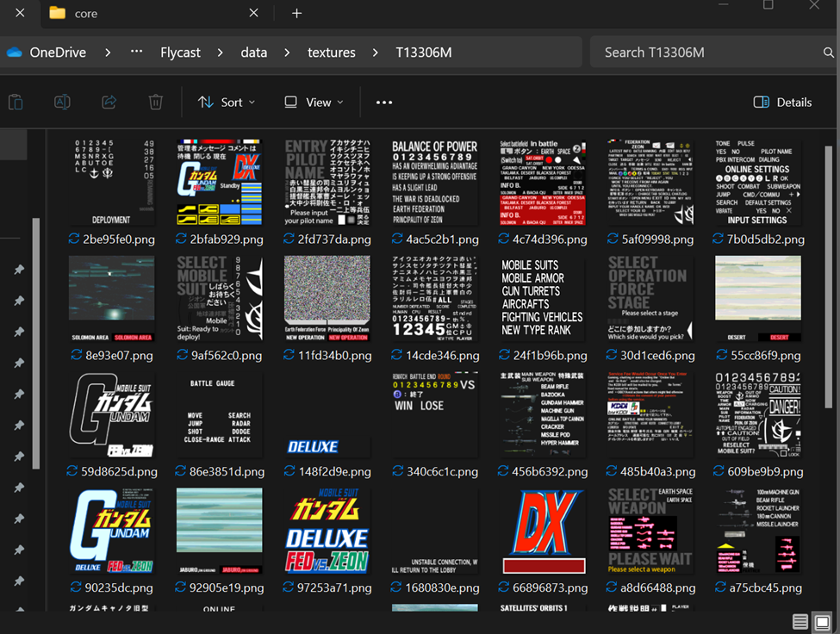The image size is (840, 634).
Task: Expand chevron after Flycast in breadcrumb
Action: (x=221, y=53)
